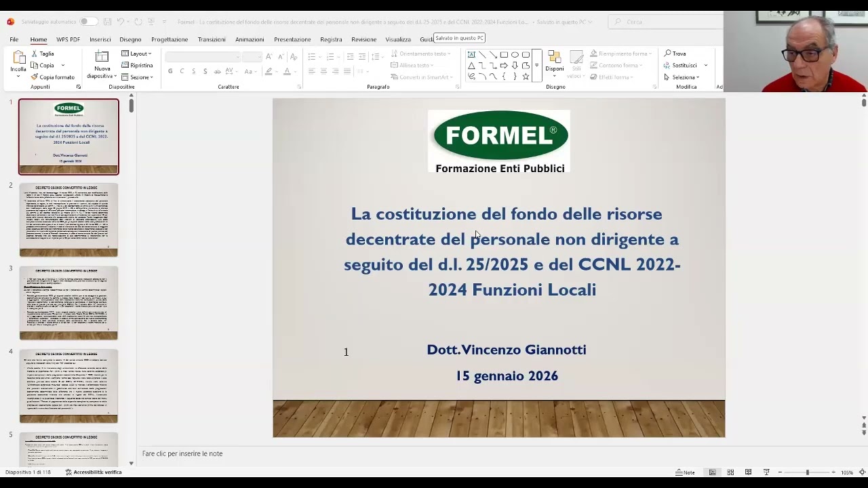Toggle the Salvataggio automatico switch

[x=88, y=22]
